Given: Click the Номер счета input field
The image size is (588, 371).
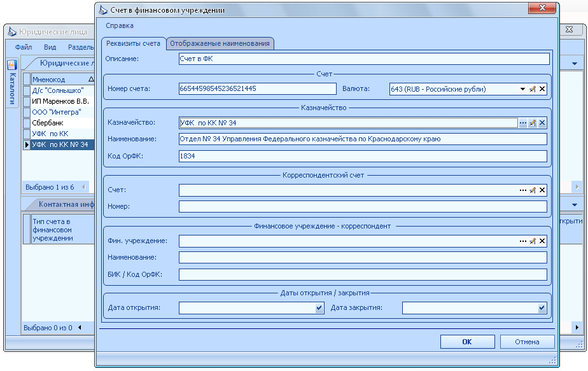Looking at the screenshot, I should pos(257,88).
